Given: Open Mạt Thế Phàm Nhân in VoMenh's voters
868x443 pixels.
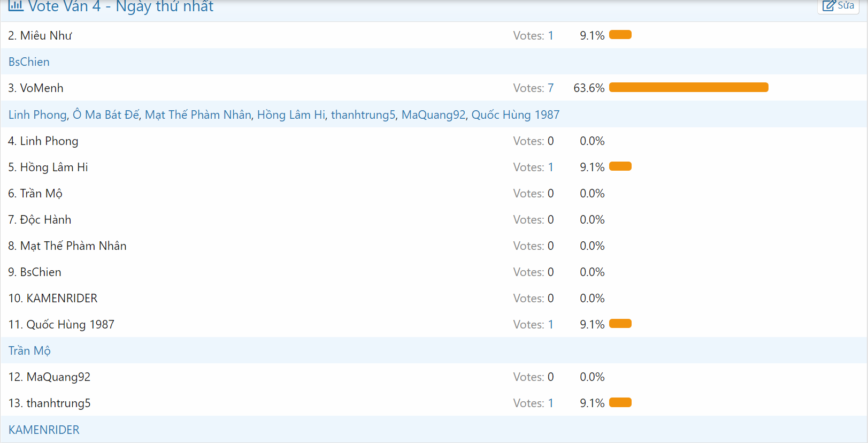Looking at the screenshot, I should (198, 115).
